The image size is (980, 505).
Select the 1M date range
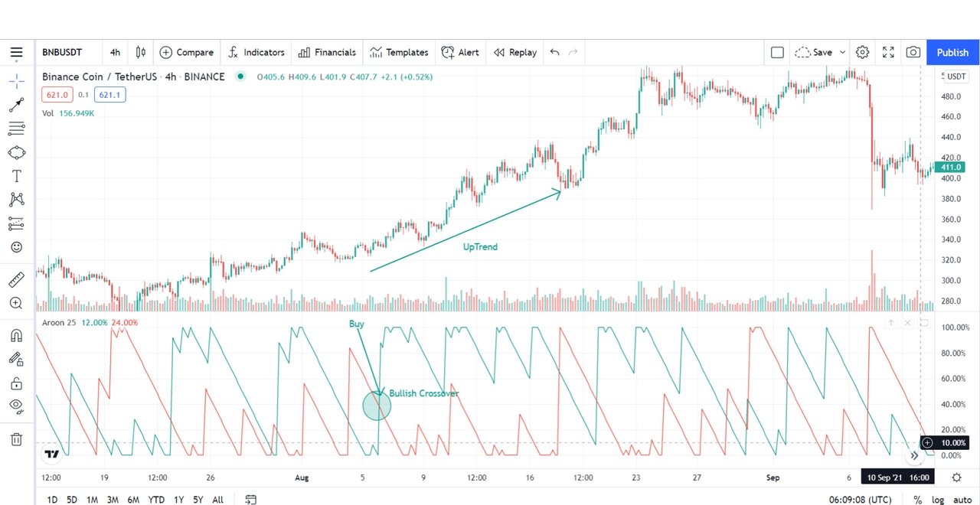(x=92, y=500)
